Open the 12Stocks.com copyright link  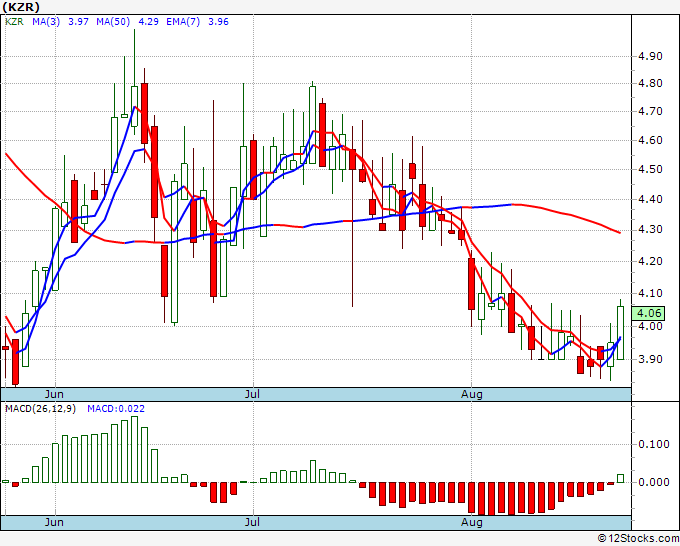[638, 539]
